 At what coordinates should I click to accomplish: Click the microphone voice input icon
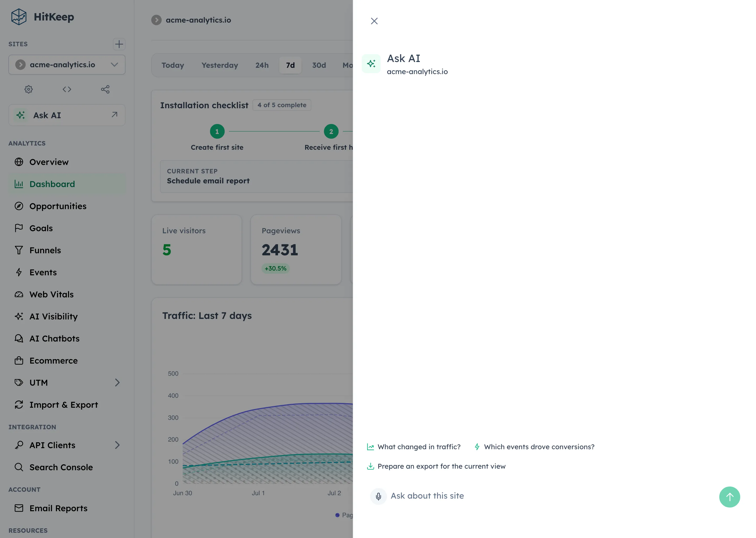(378, 496)
